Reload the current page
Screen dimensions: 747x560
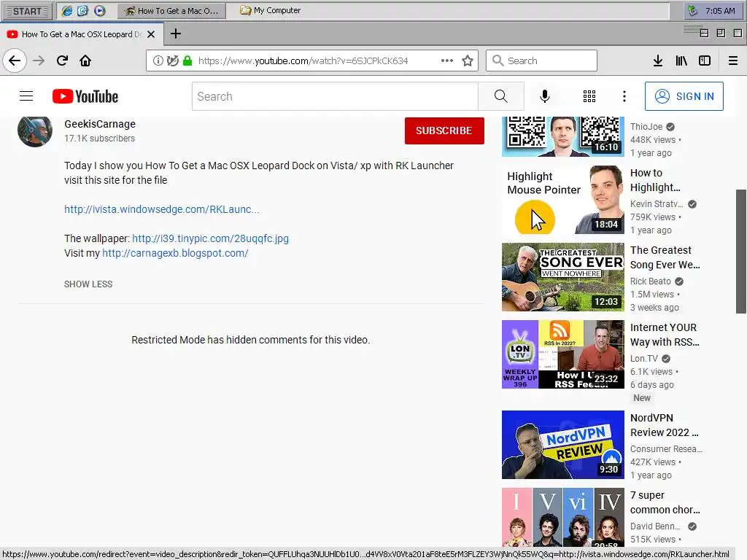coord(62,61)
